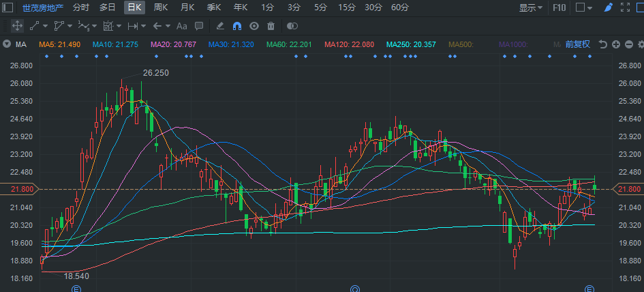Click MA10: 21.275 legend label
The height and width of the screenshot is (292, 644).
(x=115, y=44)
